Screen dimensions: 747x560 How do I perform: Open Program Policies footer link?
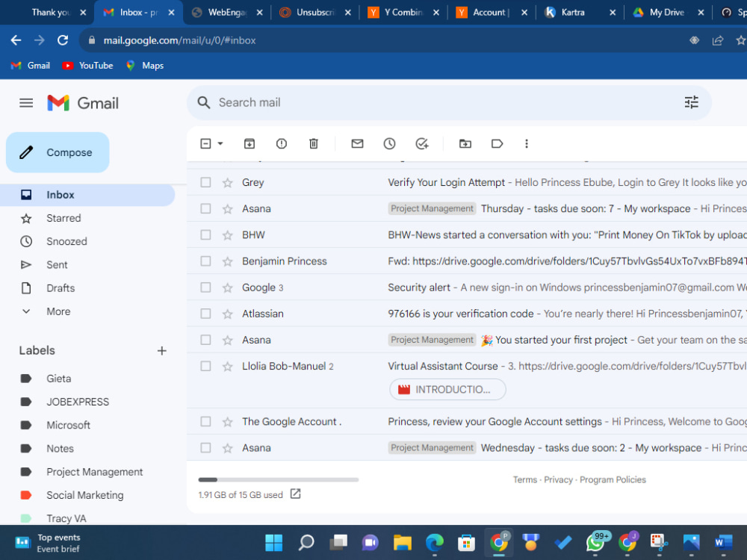coord(613,479)
